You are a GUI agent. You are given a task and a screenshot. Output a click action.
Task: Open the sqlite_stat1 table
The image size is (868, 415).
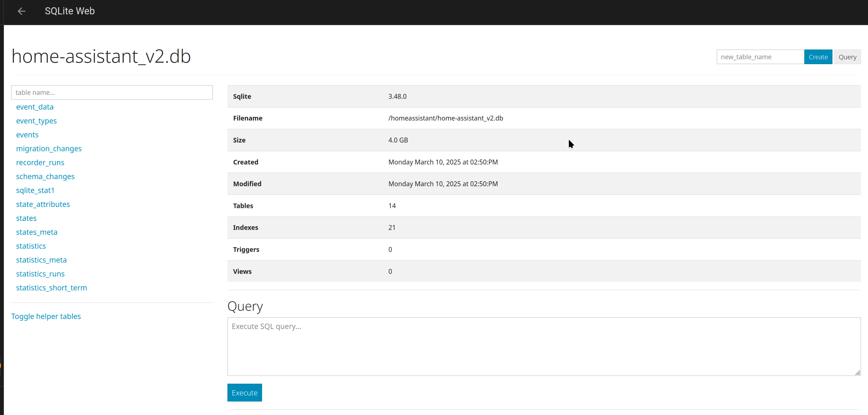(x=35, y=190)
